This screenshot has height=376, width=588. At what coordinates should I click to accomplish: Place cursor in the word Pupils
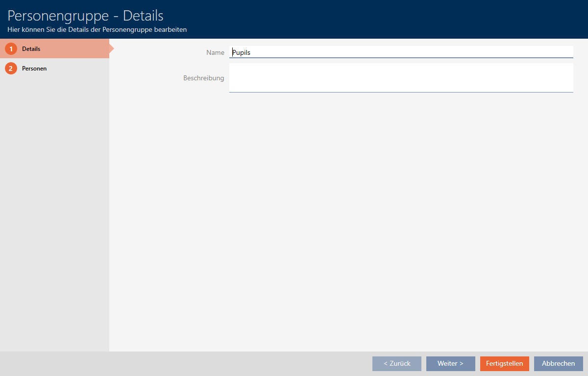coord(242,52)
